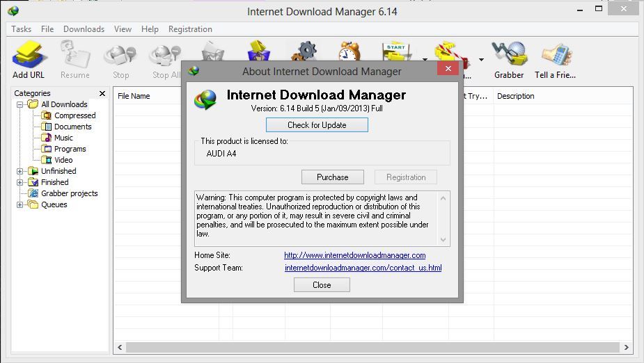Open the Home Site link
The height and width of the screenshot is (363, 644).
click(355, 255)
